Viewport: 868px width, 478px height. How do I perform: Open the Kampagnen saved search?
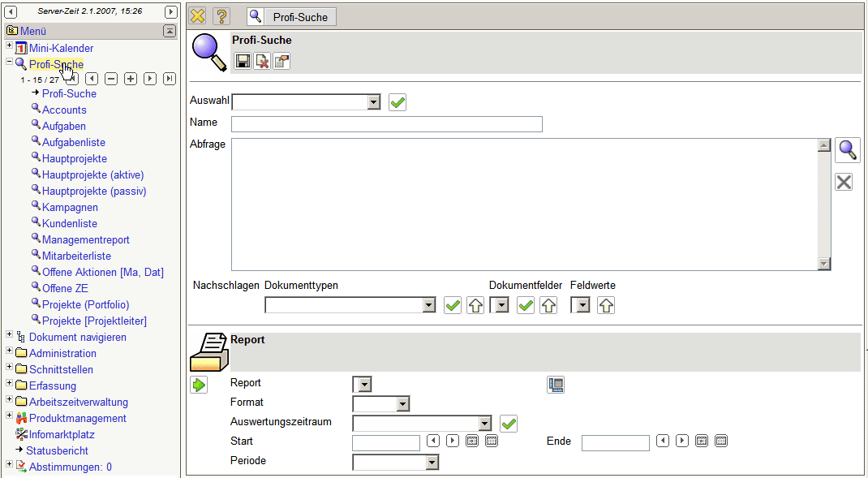[70, 207]
